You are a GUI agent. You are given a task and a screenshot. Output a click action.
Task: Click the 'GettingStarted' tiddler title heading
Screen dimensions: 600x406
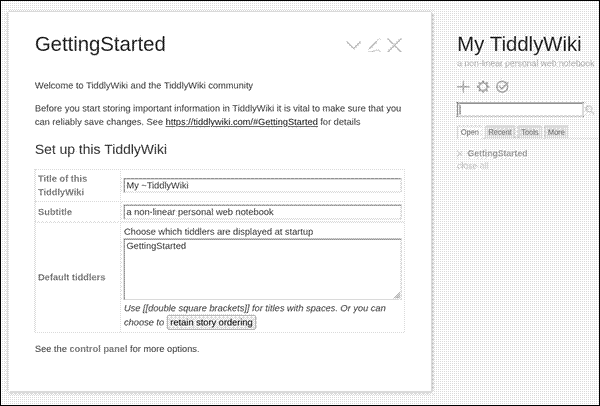100,44
